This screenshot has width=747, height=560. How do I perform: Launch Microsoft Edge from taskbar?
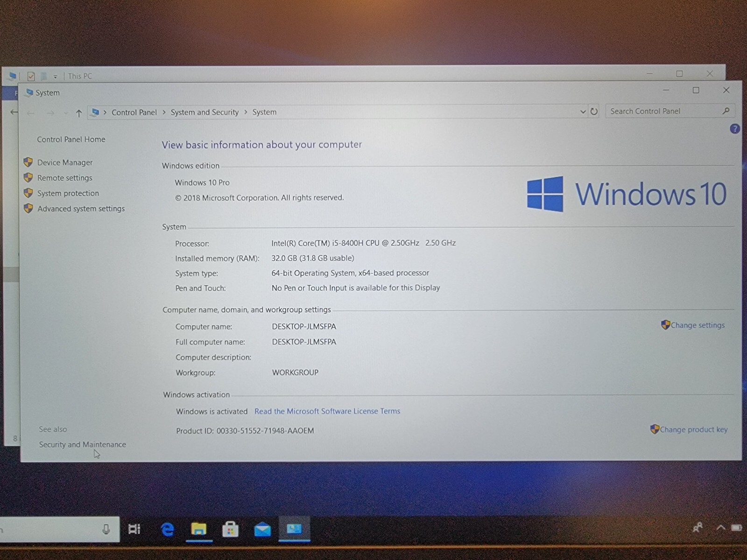coord(167,529)
